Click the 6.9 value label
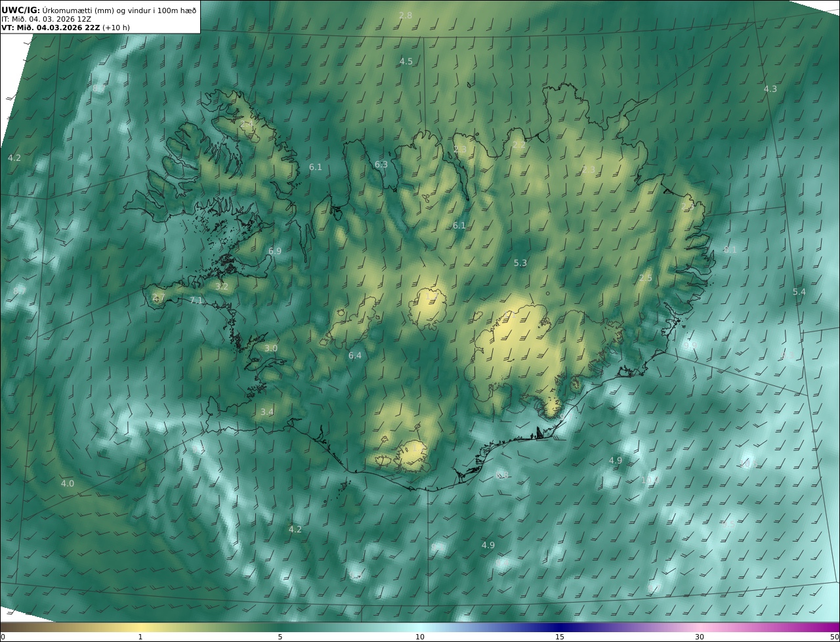The width and height of the screenshot is (840, 642). click(275, 251)
